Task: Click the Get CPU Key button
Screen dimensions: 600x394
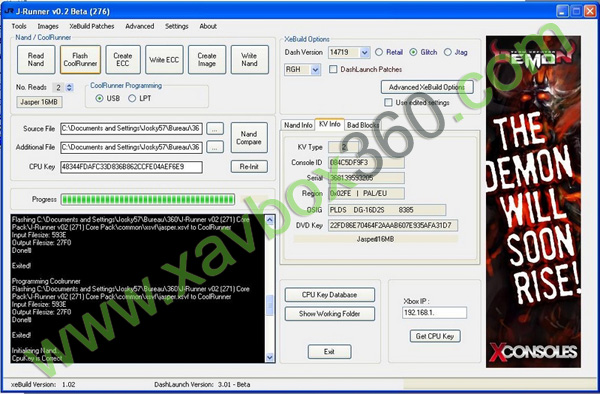Action: click(435, 336)
